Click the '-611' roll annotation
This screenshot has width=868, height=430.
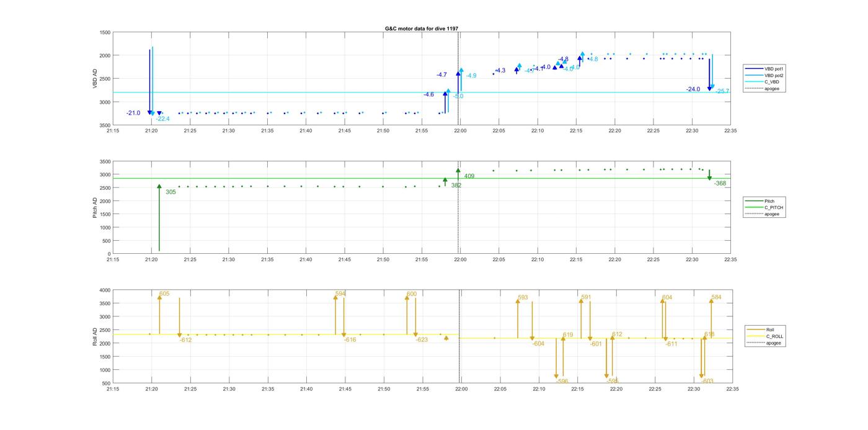[x=671, y=343]
